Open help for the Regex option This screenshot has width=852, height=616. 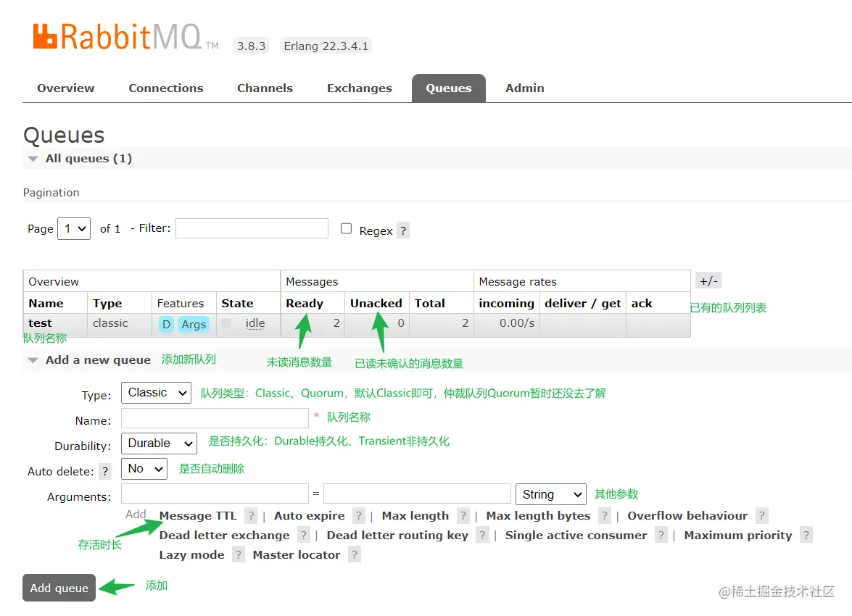(x=402, y=231)
